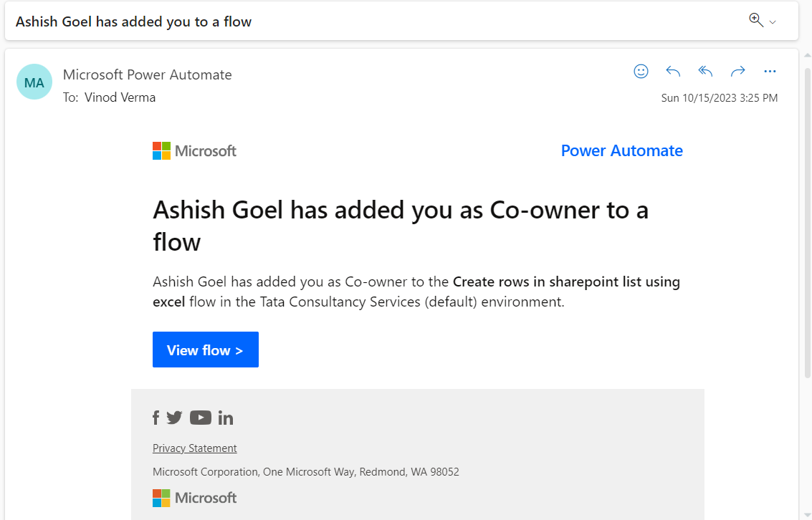Click the Facebook icon in the footer
The image size is (812, 520).
(x=156, y=418)
